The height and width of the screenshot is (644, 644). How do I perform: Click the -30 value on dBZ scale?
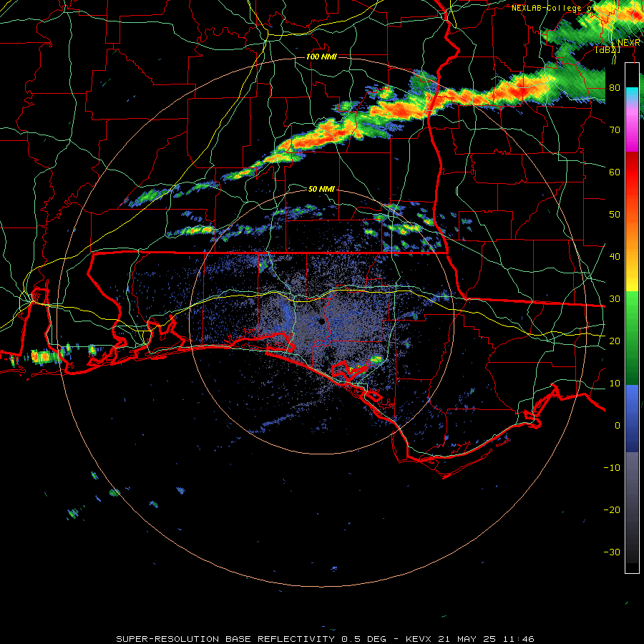point(612,552)
